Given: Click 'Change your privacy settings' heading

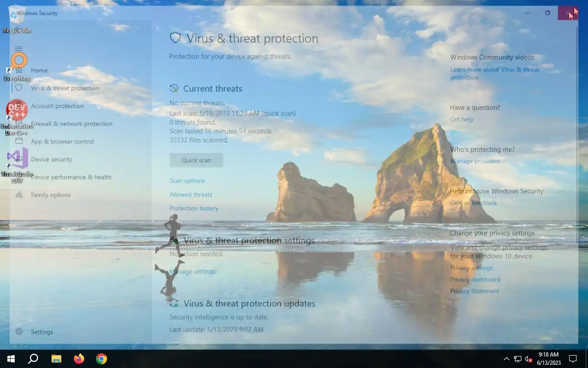Looking at the screenshot, I should pyautogui.click(x=492, y=233).
